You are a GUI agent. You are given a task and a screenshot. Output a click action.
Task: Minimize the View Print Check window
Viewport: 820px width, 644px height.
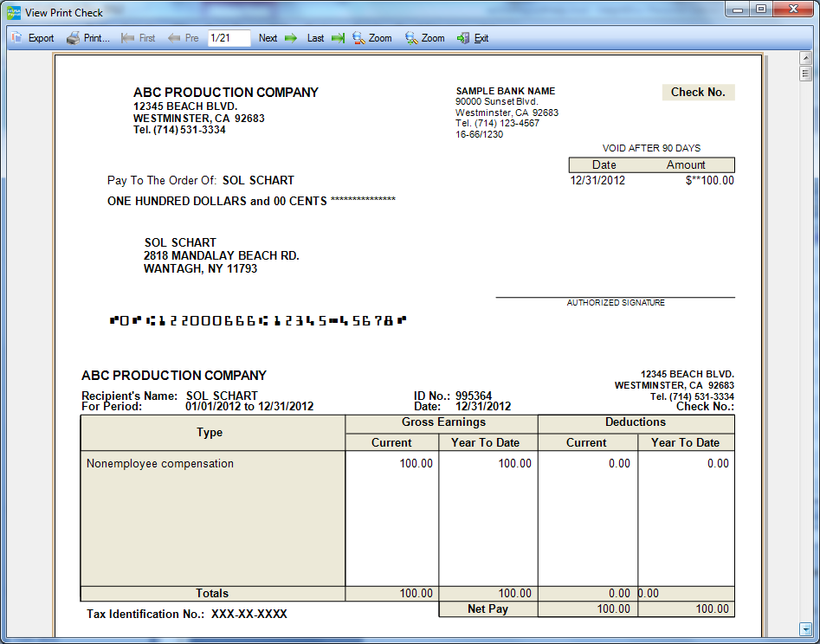pos(739,10)
